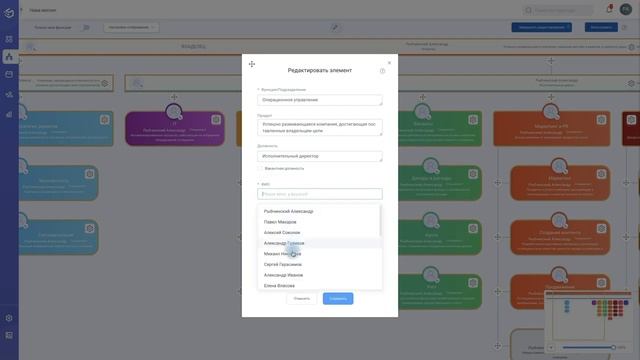Screen dimensions: 640x360
Task: Select Рыбчинский Александр from the list
Action: point(320,211)
